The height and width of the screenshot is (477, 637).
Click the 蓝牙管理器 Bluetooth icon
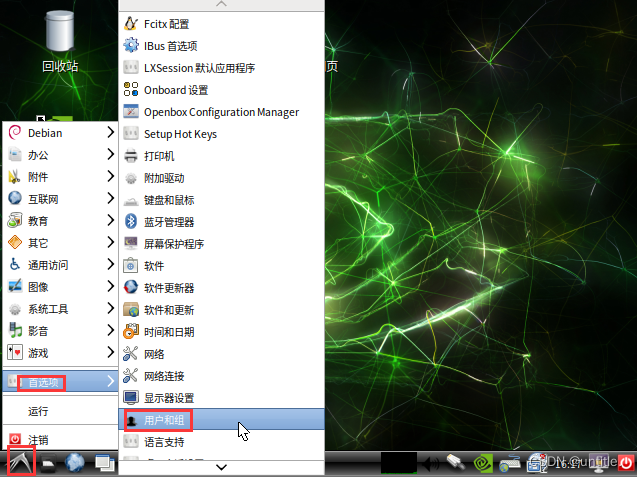pos(131,221)
